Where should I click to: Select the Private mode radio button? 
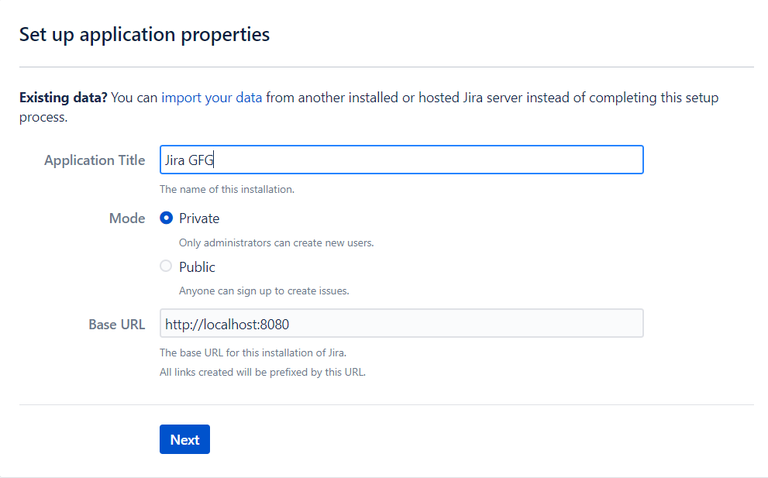pos(166,218)
